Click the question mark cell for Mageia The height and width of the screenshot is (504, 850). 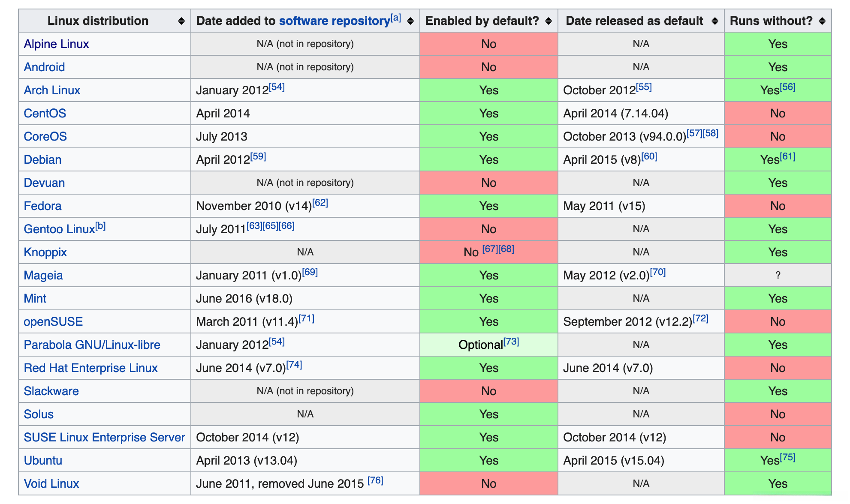(x=778, y=276)
